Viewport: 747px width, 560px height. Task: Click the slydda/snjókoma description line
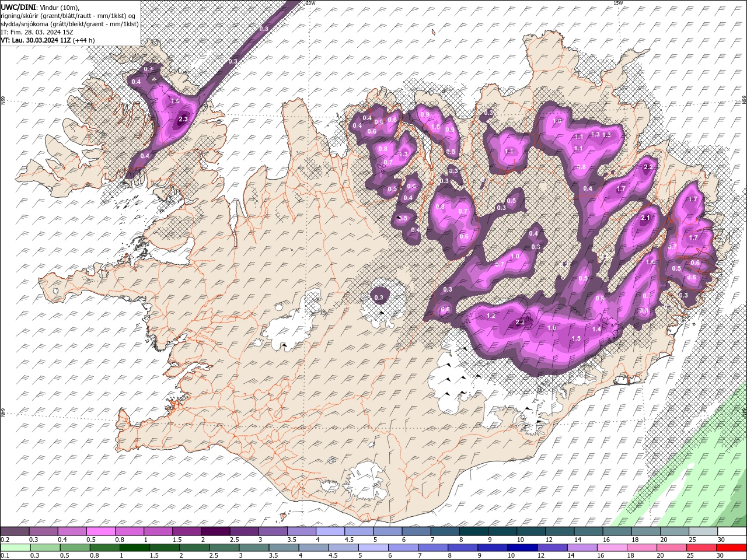69,24
